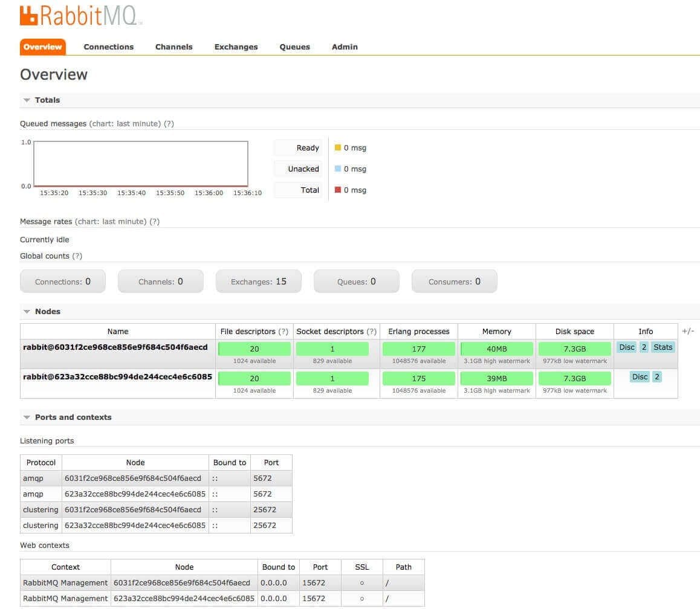Click the Exchanges: 15 counter
Screen dimensions: 700x612
pyautogui.click(x=259, y=281)
